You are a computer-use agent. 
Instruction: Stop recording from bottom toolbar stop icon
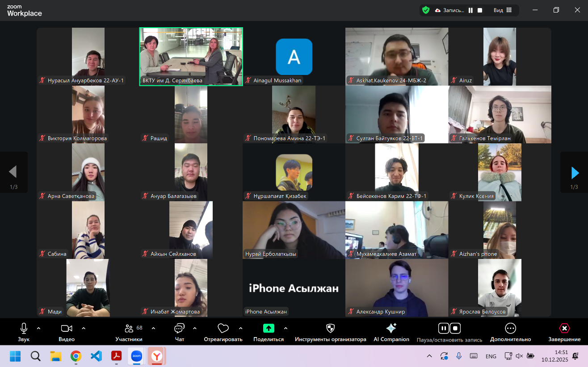coord(455,329)
